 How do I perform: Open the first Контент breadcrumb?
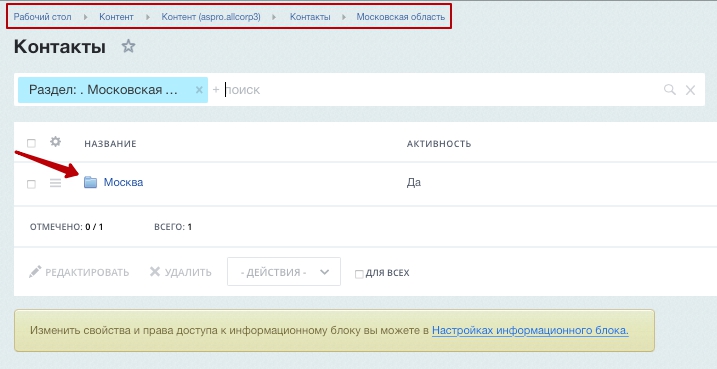[x=117, y=17]
